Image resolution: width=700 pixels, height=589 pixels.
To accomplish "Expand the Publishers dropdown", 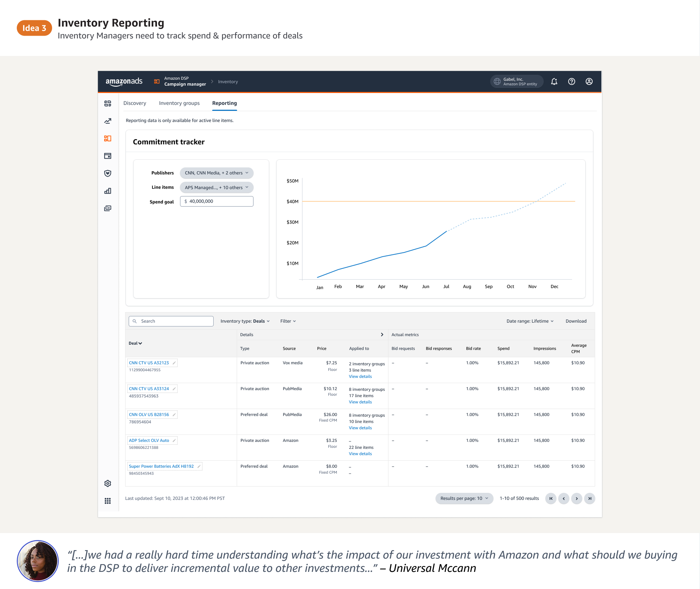I will coord(216,173).
